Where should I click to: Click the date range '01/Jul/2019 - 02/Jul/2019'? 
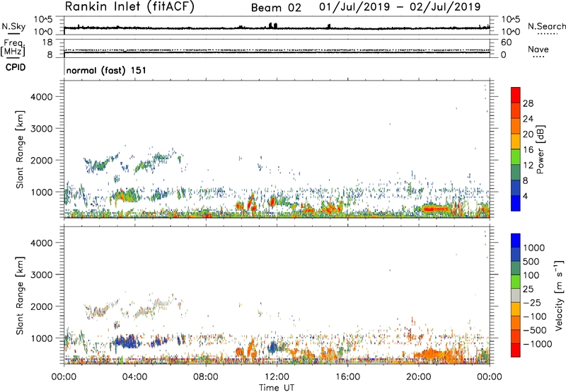pyautogui.click(x=400, y=7)
